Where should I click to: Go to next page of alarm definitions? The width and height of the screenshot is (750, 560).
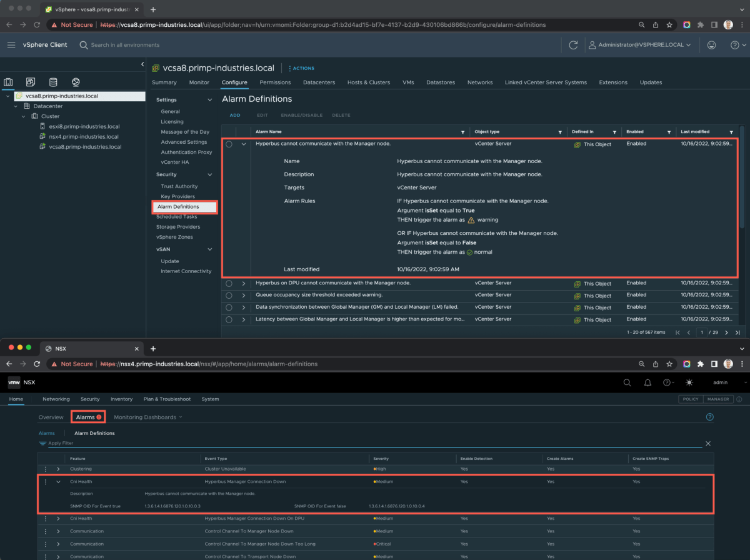point(727,332)
